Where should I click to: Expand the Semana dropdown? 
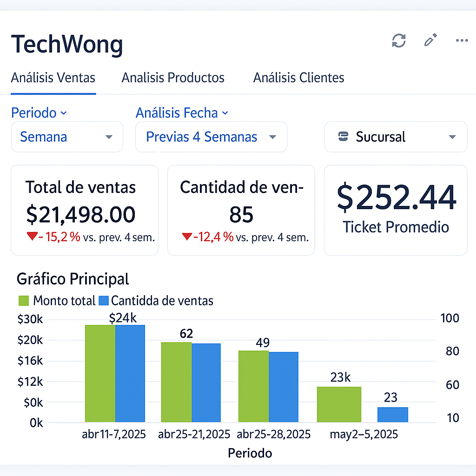(x=67, y=137)
